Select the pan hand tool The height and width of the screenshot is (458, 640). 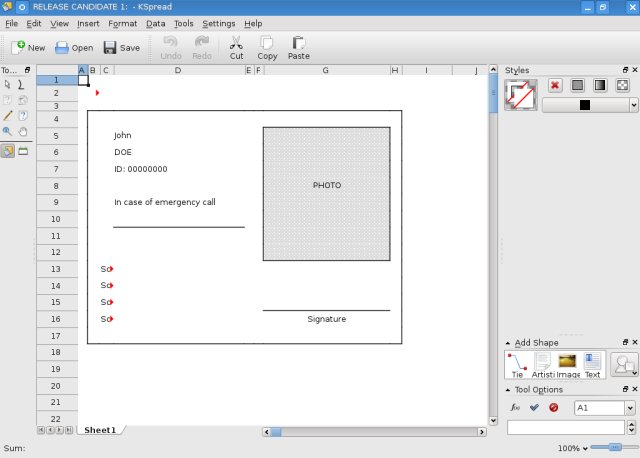coord(23,132)
